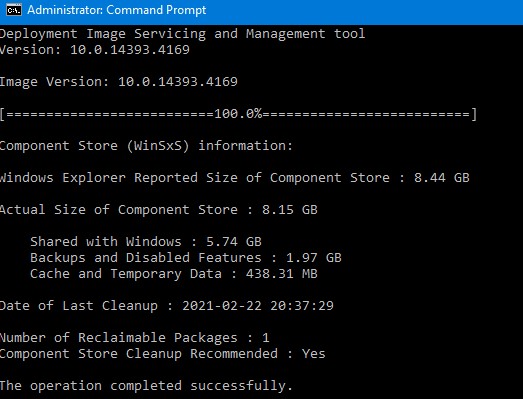The width and height of the screenshot is (523, 399).
Task: Click the operation completed successfully message
Action: 146,386
